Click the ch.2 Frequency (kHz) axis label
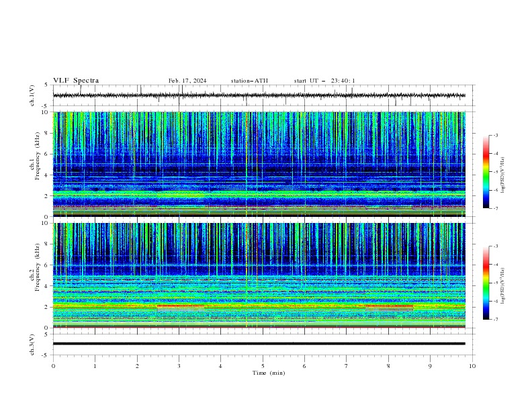 coord(34,267)
